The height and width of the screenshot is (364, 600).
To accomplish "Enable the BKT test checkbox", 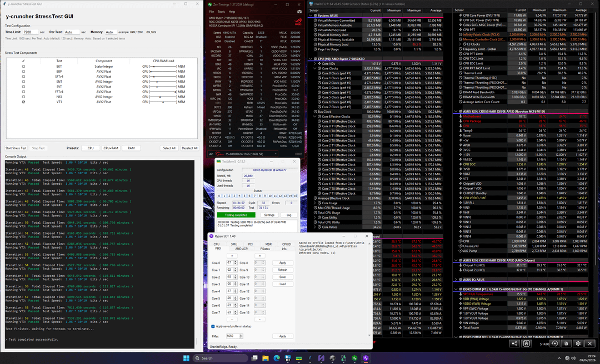I will pos(23,66).
